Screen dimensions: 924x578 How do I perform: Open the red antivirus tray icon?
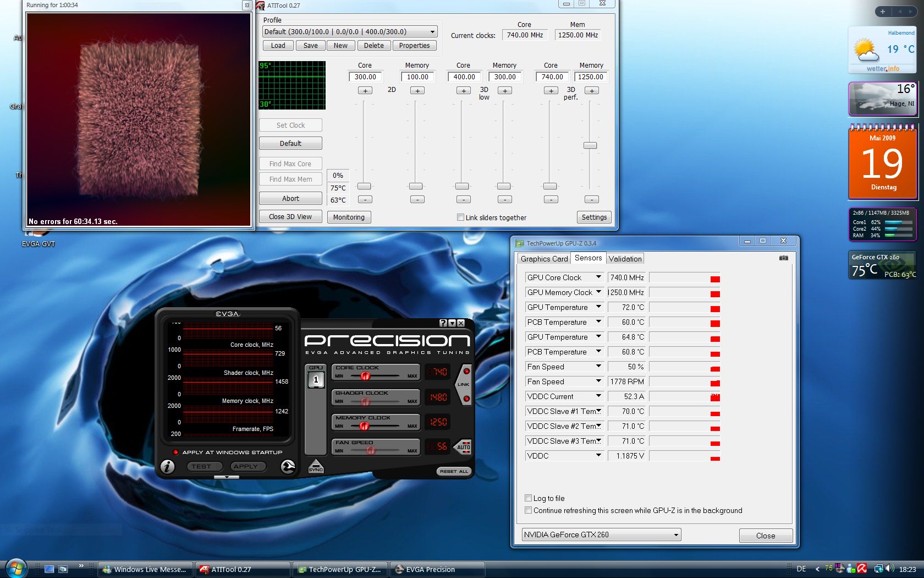[862, 569]
